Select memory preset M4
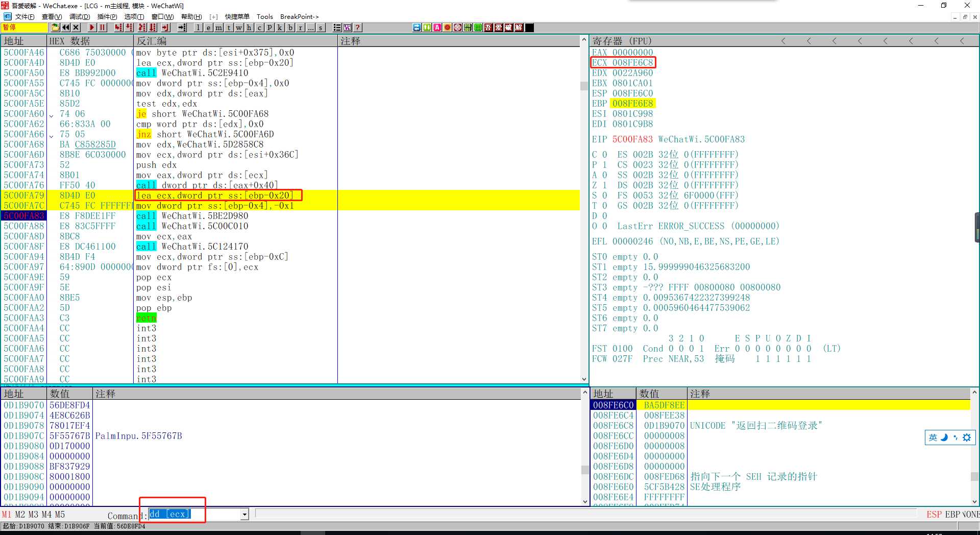Image resolution: width=980 pixels, height=535 pixels. pos(46,515)
